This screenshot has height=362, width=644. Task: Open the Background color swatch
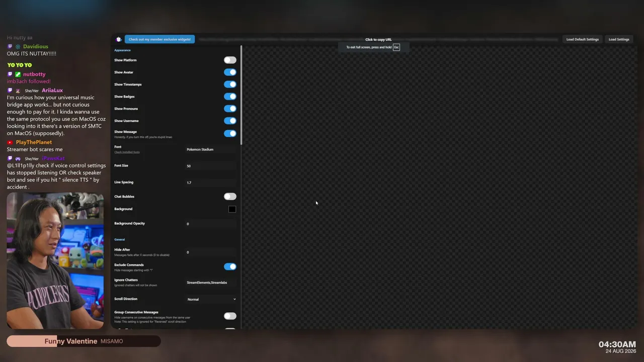pos(232,209)
